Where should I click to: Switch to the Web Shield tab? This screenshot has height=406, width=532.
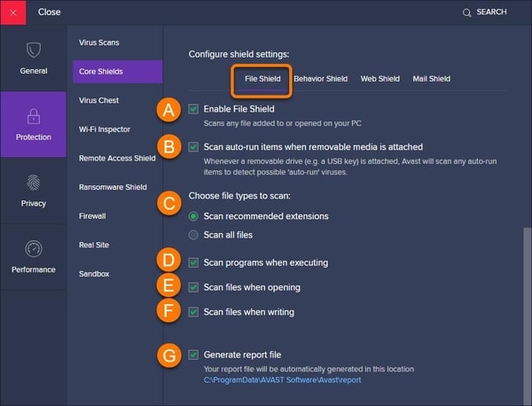pyautogui.click(x=379, y=79)
